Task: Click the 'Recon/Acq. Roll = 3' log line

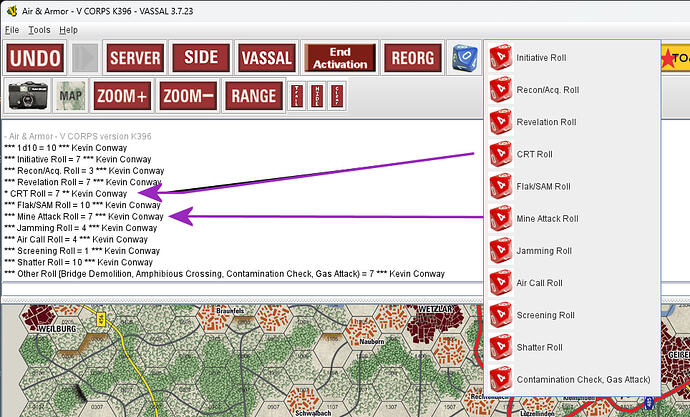Action: [x=84, y=171]
